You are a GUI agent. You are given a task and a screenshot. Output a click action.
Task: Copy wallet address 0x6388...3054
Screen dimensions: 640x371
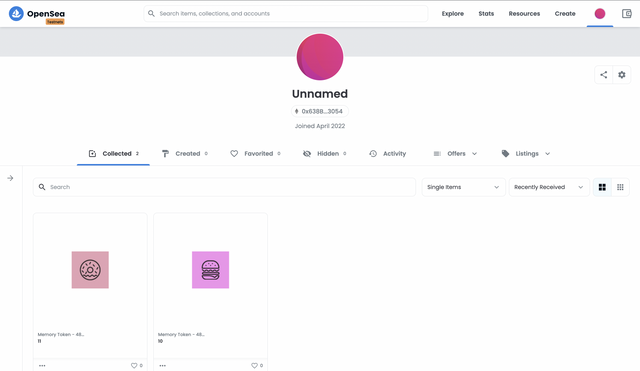(320, 111)
